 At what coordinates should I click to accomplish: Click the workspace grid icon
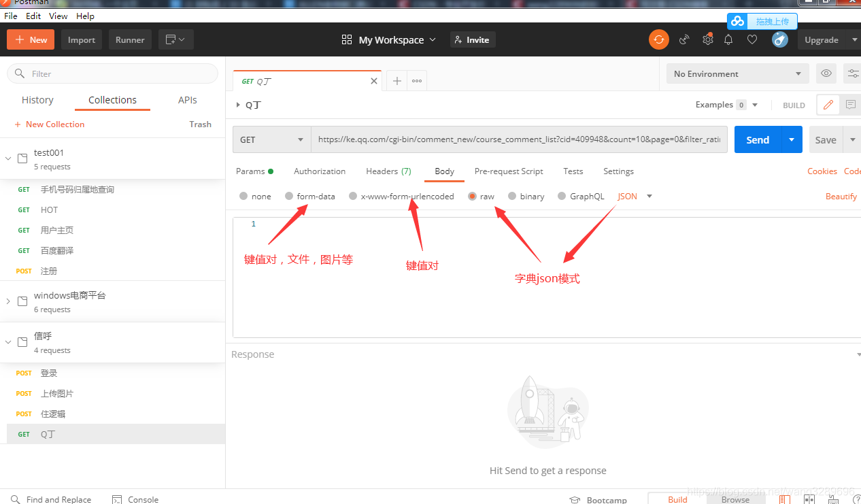click(x=347, y=39)
